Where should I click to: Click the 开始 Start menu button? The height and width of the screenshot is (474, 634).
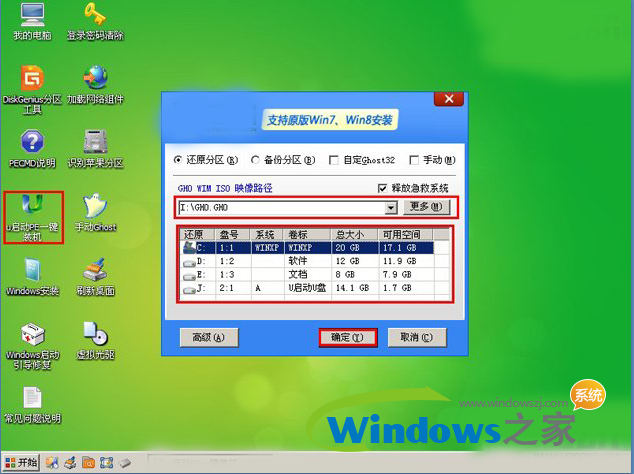(x=21, y=462)
